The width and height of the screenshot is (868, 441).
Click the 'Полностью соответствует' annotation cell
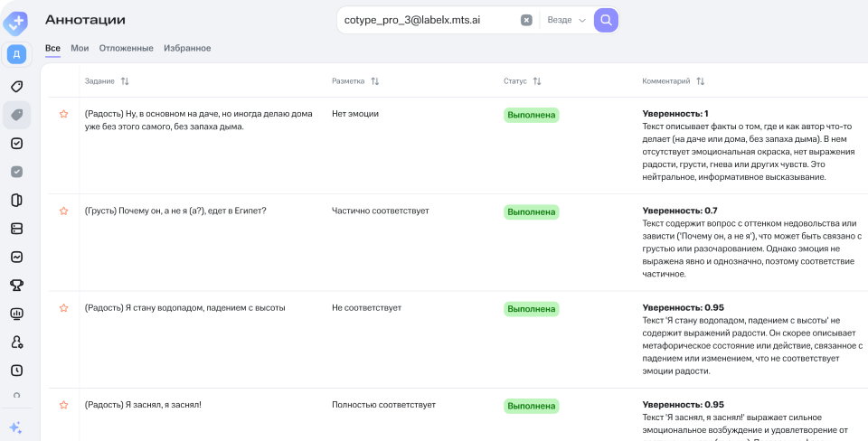click(x=383, y=405)
